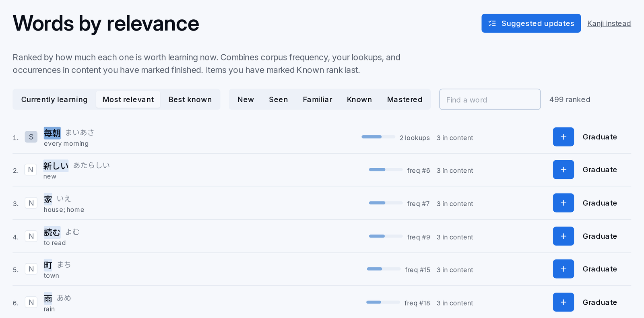Click the reading まいあさ

pyautogui.click(x=80, y=132)
